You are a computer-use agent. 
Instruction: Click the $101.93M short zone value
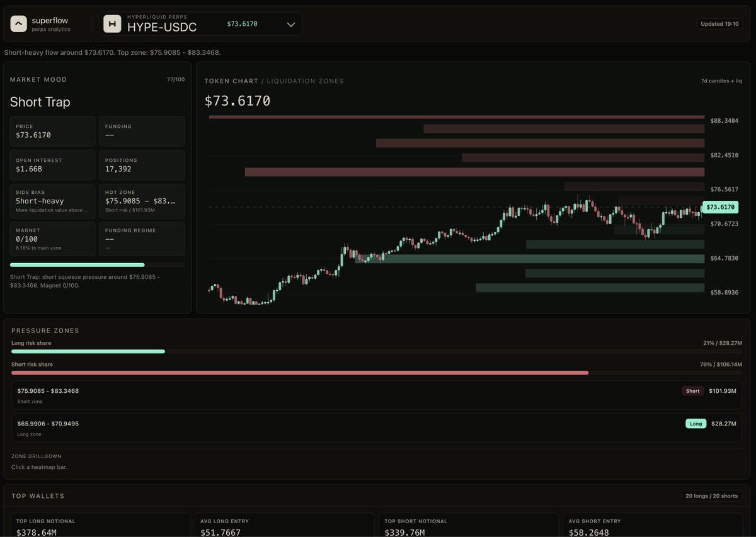[x=723, y=391]
